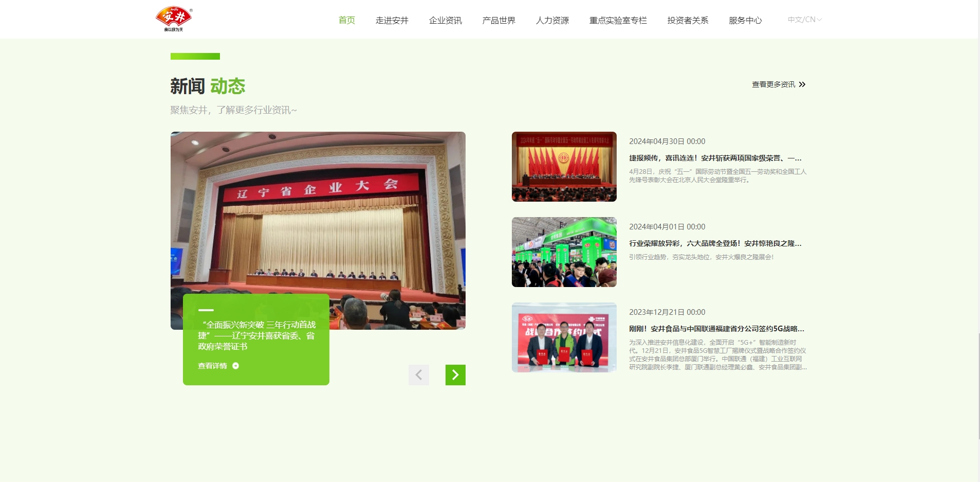Click the 新闻 动态 section heading

pyautogui.click(x=208, y=86)
